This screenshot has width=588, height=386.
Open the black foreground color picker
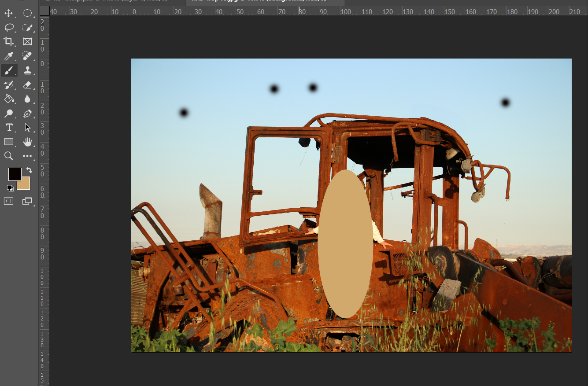tap(15, 174)
